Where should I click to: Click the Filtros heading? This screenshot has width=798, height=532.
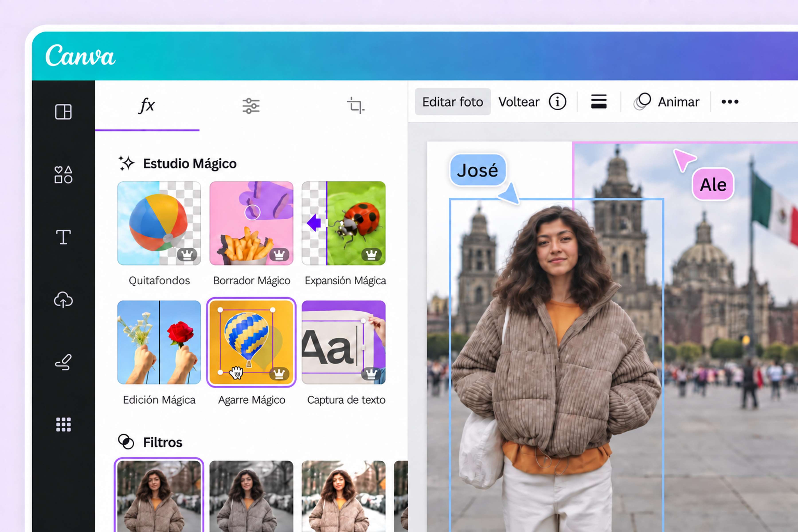coord(162,442)
